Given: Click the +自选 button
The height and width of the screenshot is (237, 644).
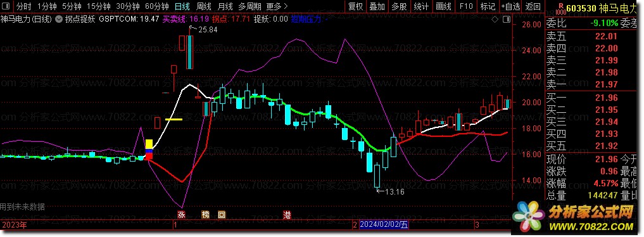Looking at the screenshot, I should 510,6.
